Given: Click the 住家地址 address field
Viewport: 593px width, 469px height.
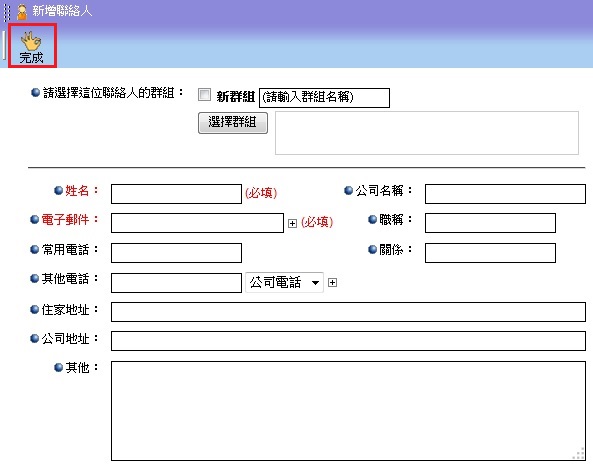Looking at the screenshot, I should click(348, 312).
